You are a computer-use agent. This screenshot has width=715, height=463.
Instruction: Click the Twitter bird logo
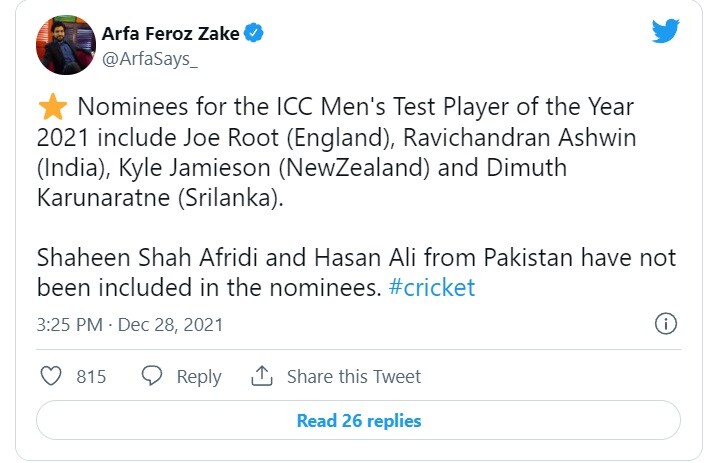click(665, 31)
